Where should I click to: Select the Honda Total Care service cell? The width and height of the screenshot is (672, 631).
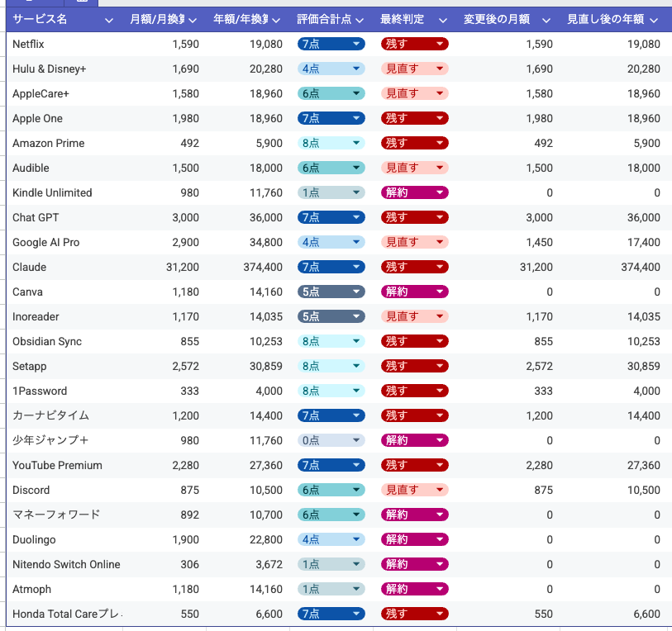click(66, 614)
